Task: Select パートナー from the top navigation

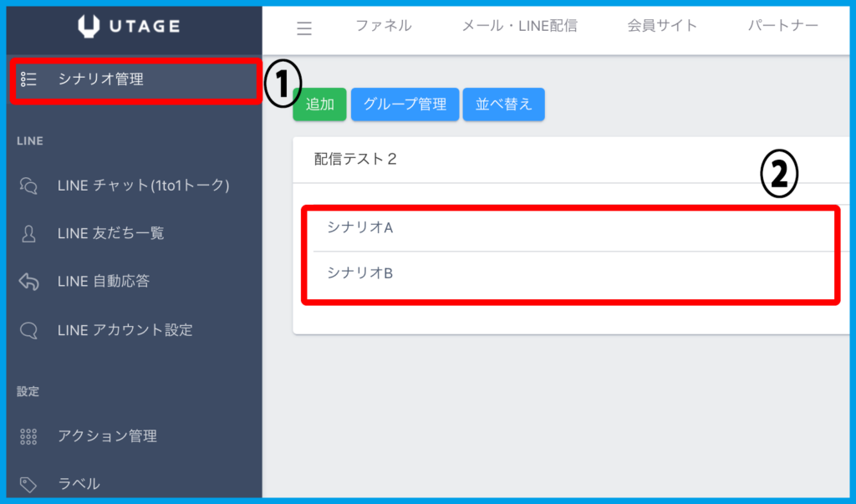Action: pos(783,25)
